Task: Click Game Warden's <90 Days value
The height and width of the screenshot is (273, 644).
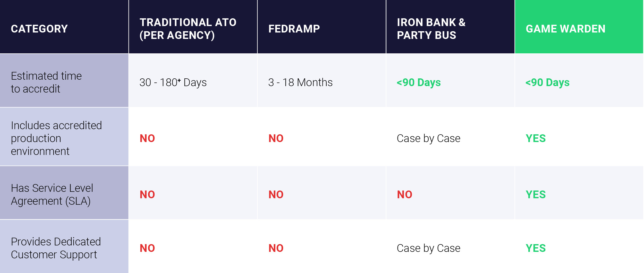Action: pyautogui.click(x=547, y=82)
